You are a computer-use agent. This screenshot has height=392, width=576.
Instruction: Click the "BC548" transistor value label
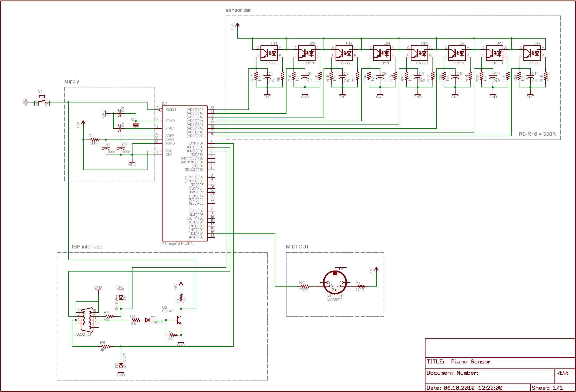168,311
